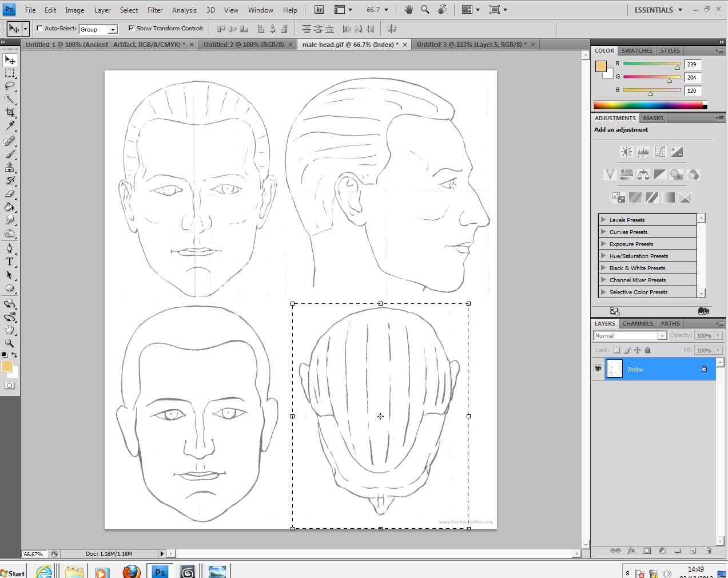Screen dimensions: 728x578
Task: Enable Auto-Select in the options bar
Action: click(39, 28)
